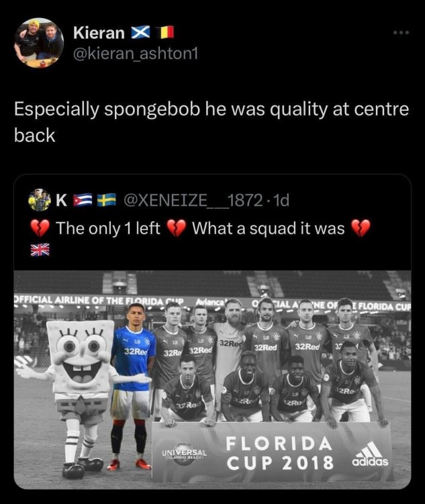The width and height of the screenshot is (425, 504).
Task: Click the first broken heart emoji
Action: pyautogui.click(x=40, y=228)
